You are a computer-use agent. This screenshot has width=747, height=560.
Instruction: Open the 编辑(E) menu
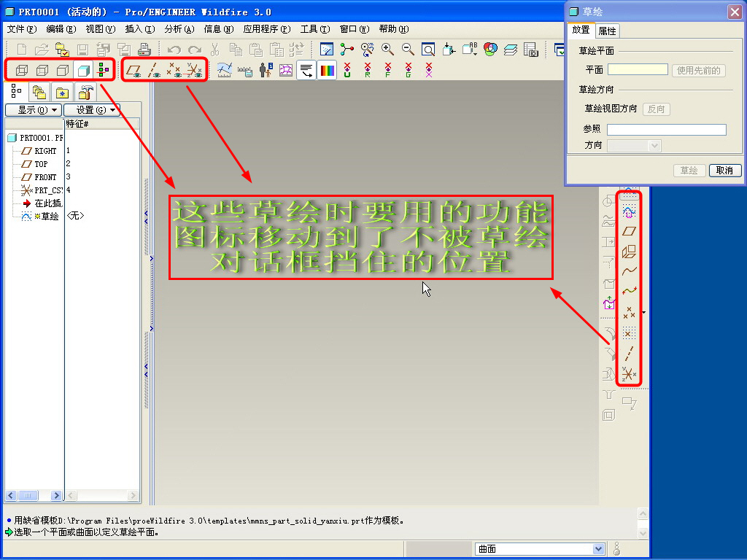[x=61, y=29]
